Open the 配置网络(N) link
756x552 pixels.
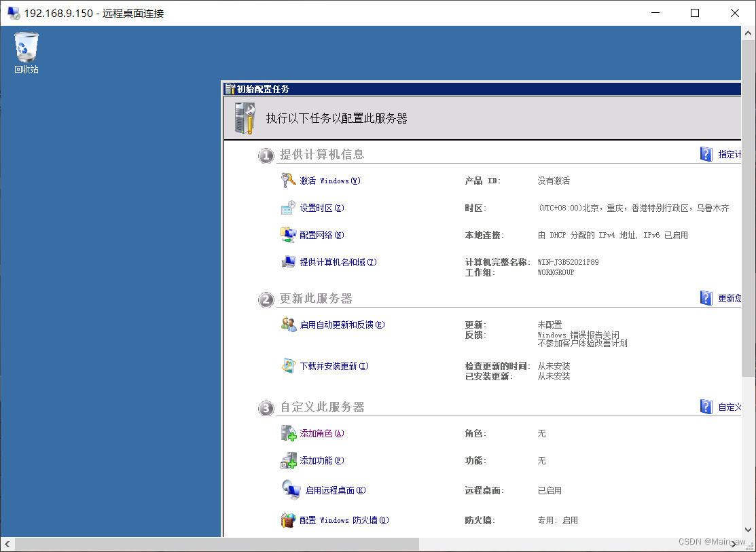322,235
